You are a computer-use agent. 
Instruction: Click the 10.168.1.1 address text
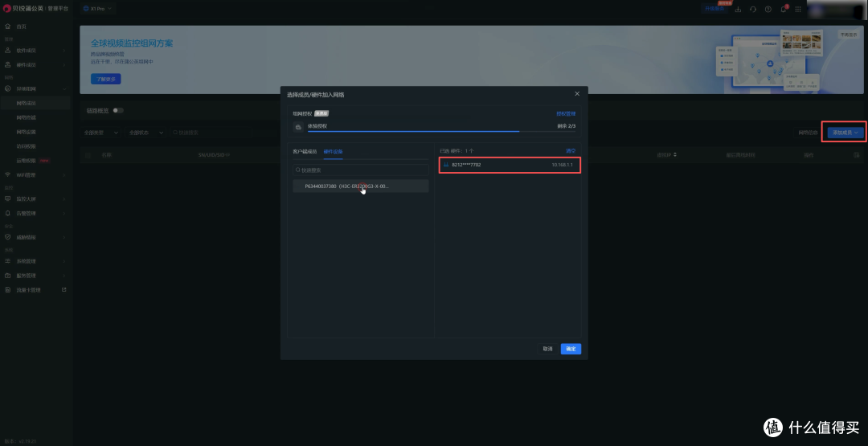[x=563, y=165]
